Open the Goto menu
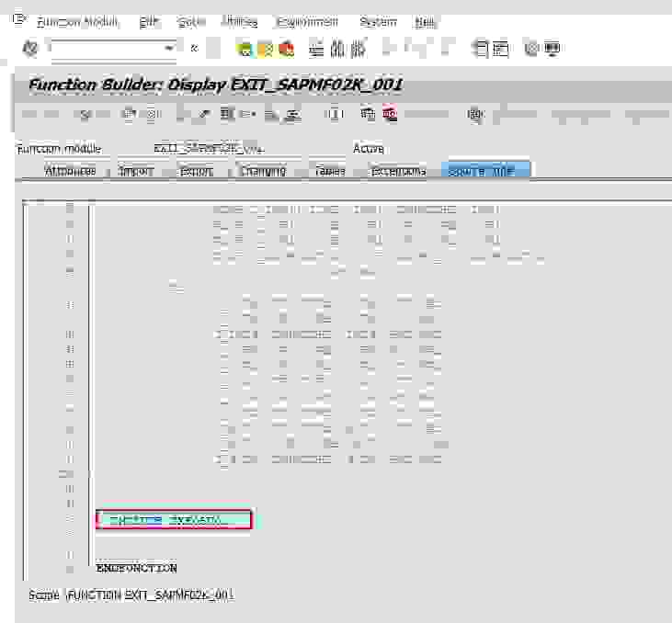The width and height of the screenshot is (672, 623). click(191, 22)
